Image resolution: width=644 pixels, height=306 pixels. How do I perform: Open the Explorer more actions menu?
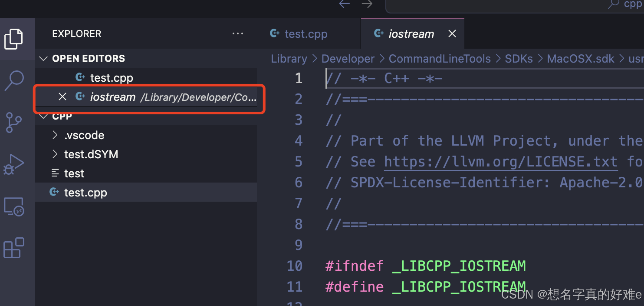click(237, 33)
